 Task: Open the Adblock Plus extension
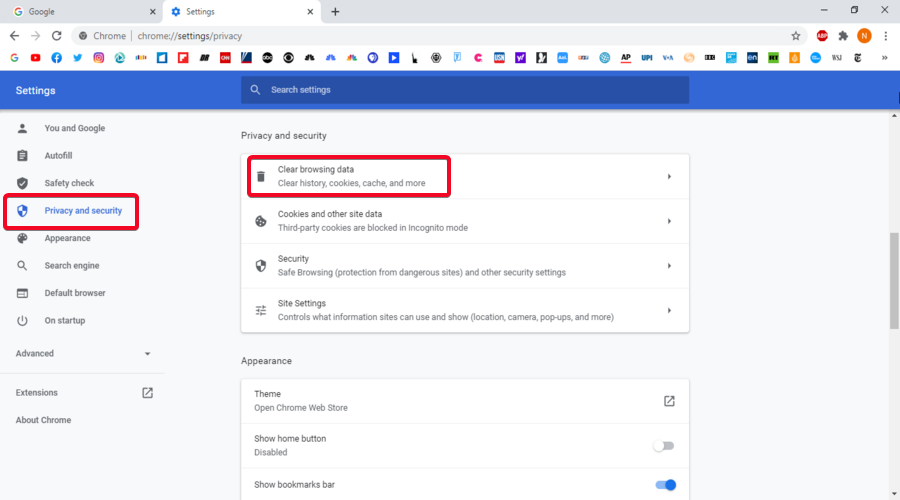point(822,35)
